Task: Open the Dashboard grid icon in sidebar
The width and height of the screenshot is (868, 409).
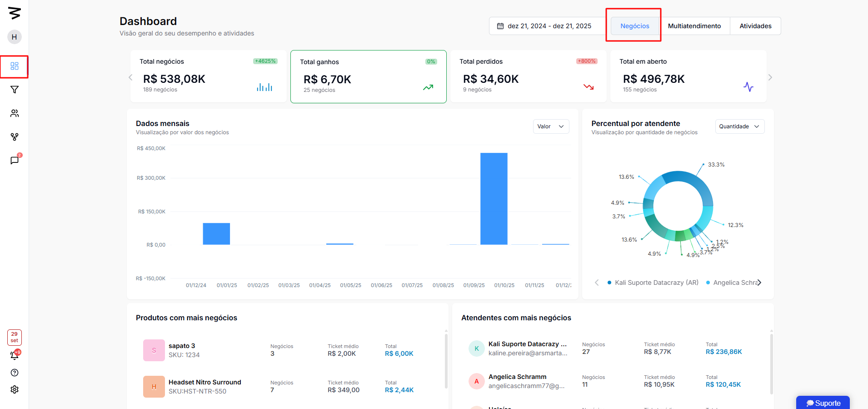Action: tap(15, 66)
